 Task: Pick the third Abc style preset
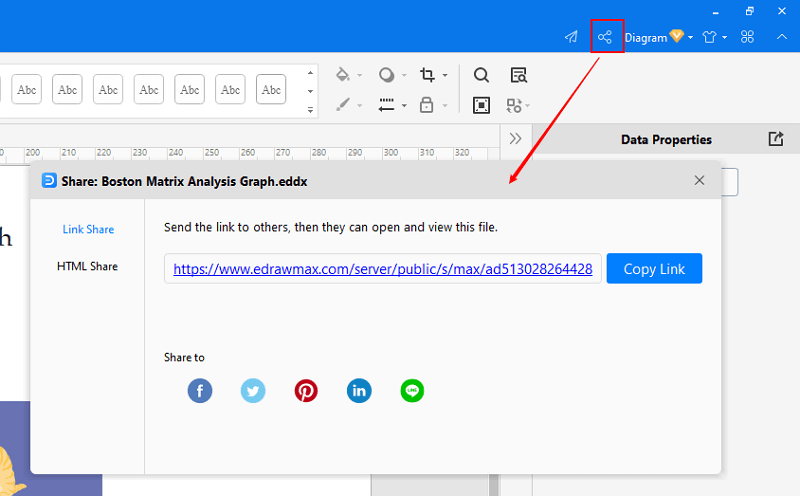[108, 89]
